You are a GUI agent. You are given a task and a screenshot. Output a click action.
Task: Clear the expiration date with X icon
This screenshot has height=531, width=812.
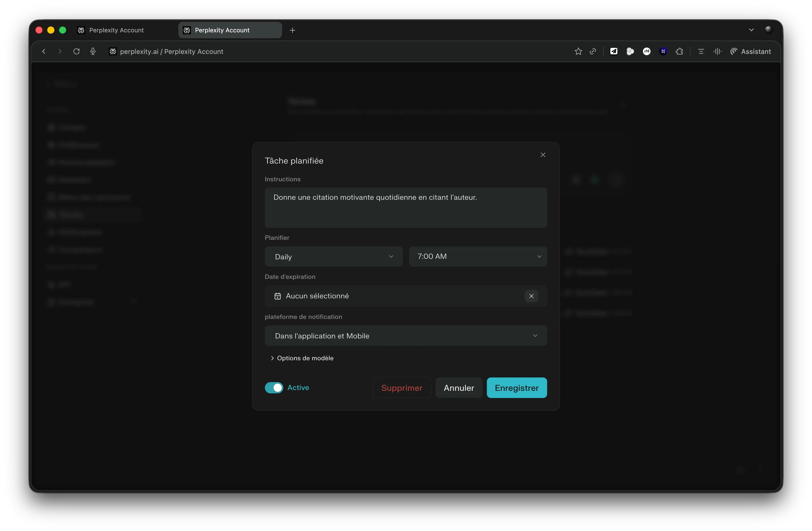pyautogui.click(x=531, y=296)
